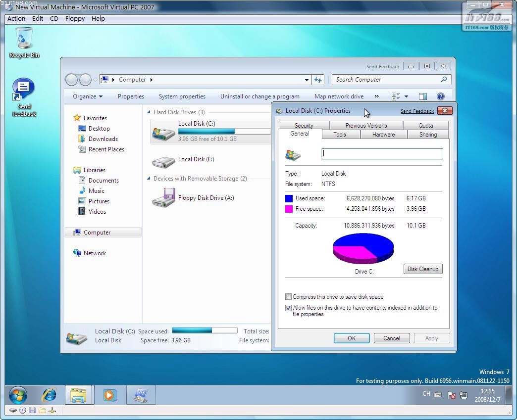Switch to the Quota tab

(426, 126)
